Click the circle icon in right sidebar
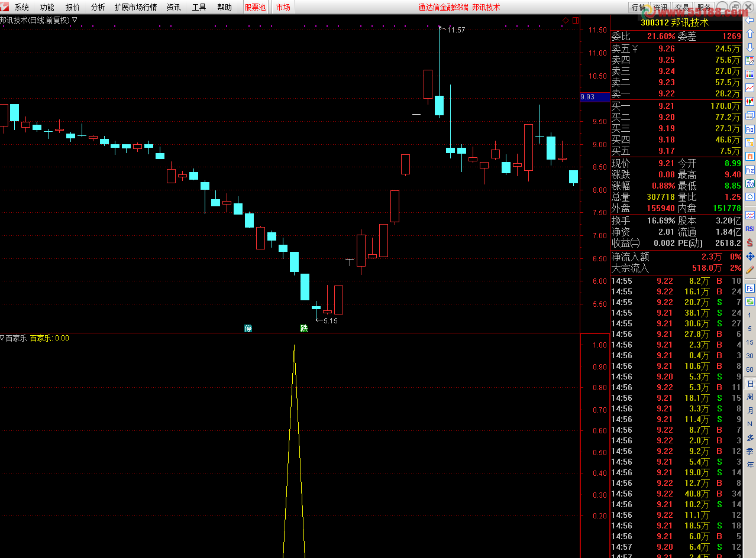This screenshot has width=756, height=558. [749, 197]
